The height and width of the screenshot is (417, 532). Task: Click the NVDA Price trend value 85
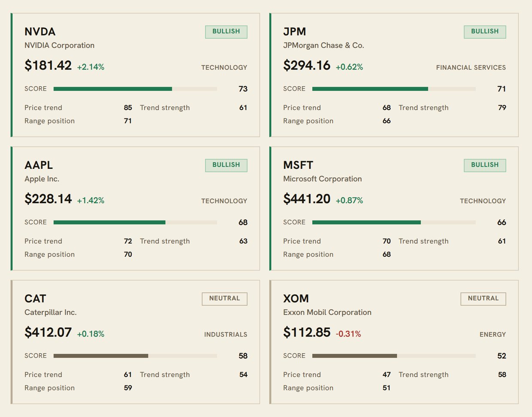point(128,108)
